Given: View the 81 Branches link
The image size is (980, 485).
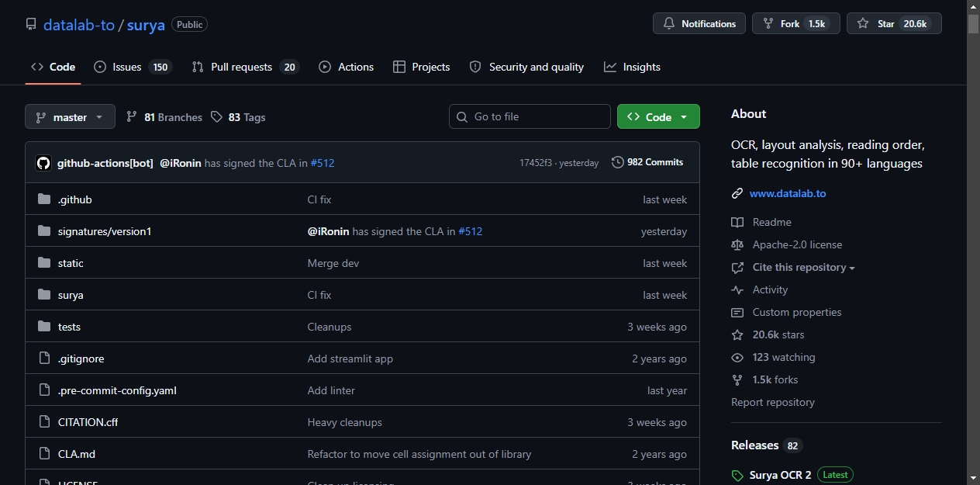Looking at the screenshot, I should point(164,117).
